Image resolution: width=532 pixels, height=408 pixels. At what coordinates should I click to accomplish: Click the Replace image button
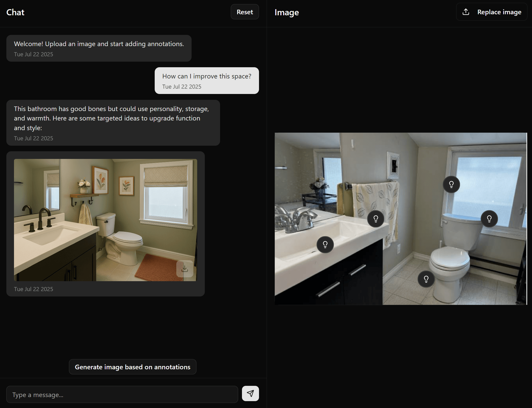point(492,12)
